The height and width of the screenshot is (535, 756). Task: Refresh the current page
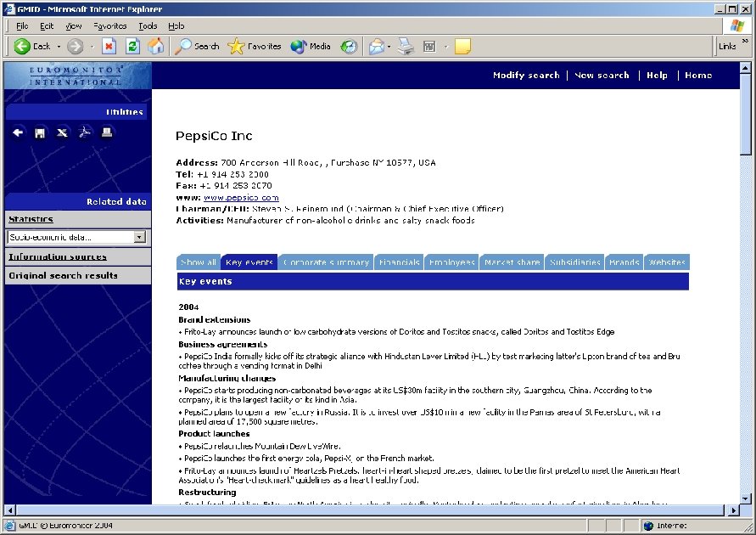point(132,46)
